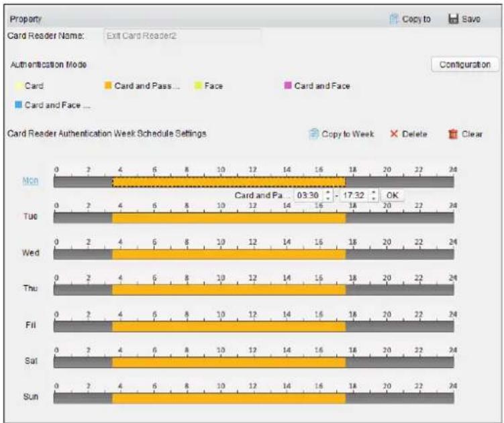Select Monday's orange schedule bar
504x423 pixels.
pos(229,182)
